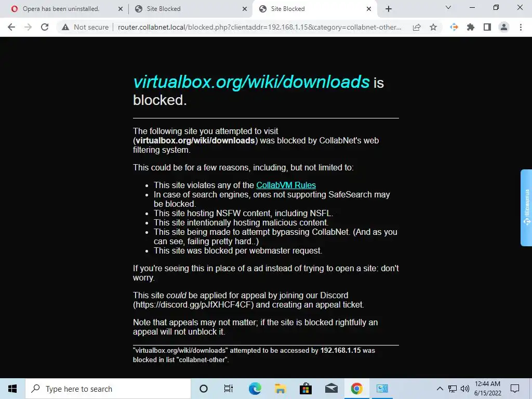
Task: Close the middle Site Blocked tab
Action: (245, 9)
